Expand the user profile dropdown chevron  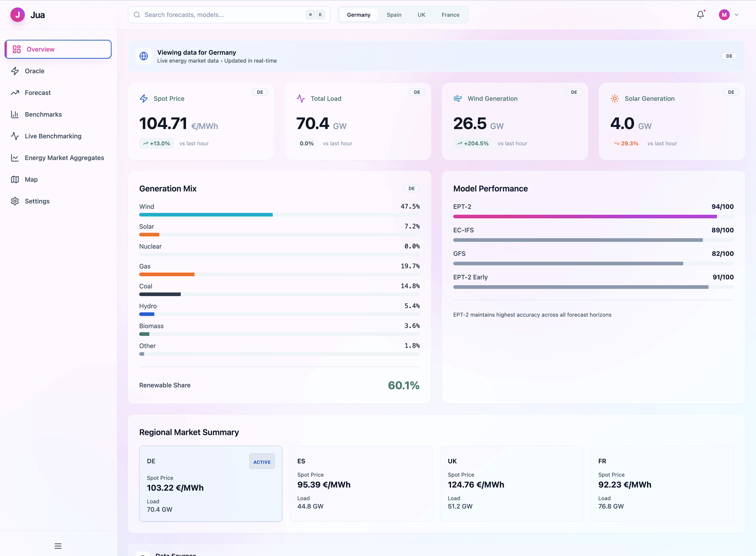coord(737,15)
